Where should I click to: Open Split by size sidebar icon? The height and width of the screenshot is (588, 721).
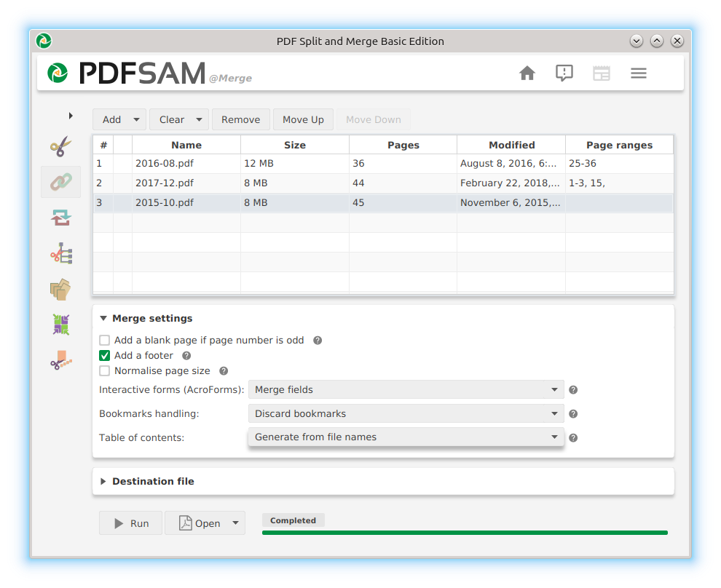[60, 360]
